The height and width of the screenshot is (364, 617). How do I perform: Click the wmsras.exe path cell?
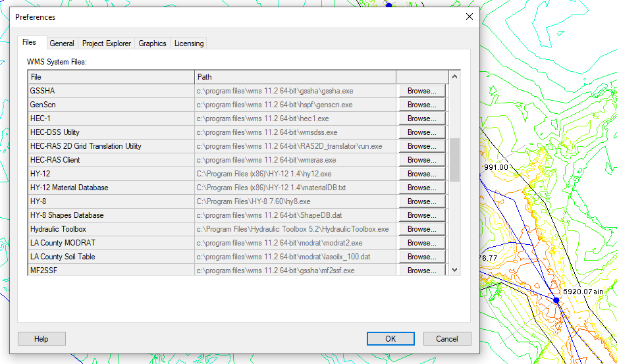[296, 160]
